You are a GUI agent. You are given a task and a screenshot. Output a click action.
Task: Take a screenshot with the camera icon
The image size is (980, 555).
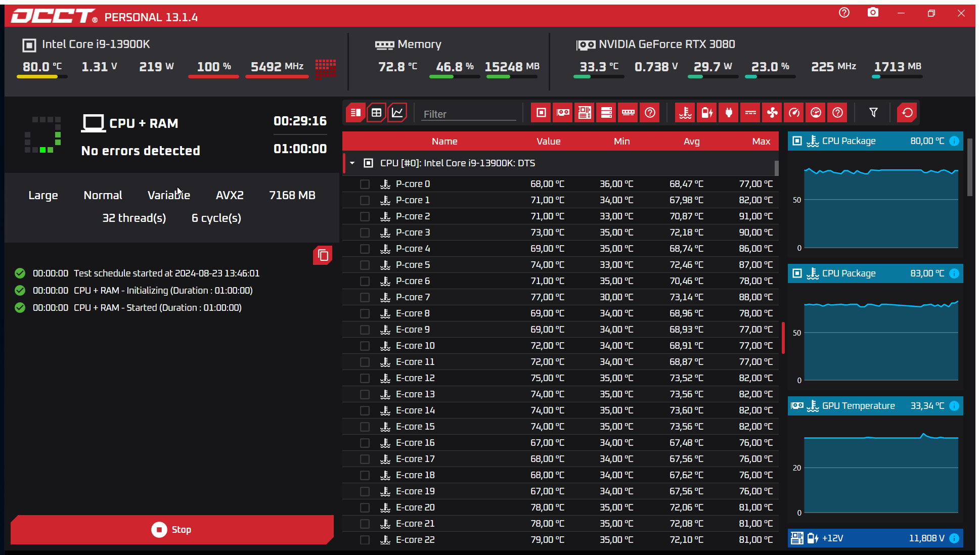coord(873,13)
